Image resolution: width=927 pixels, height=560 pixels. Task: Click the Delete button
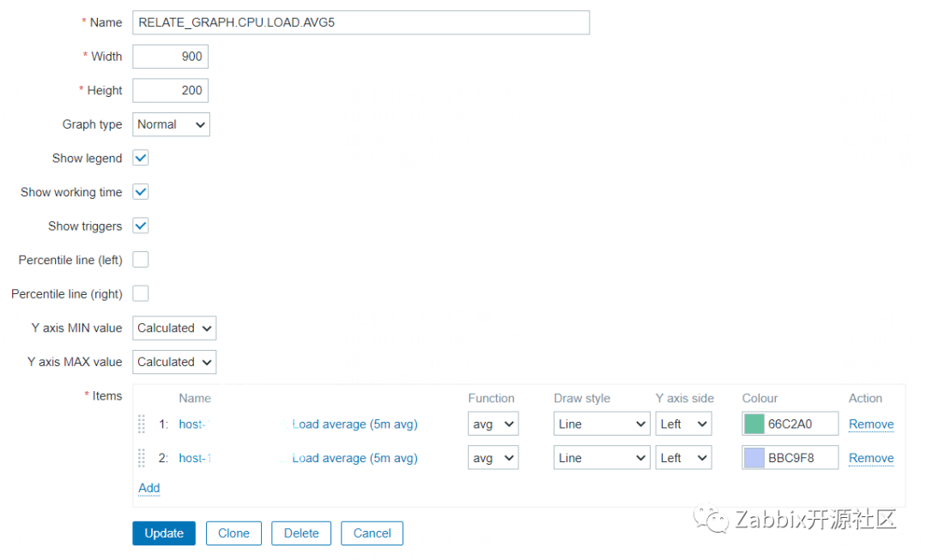(301, 533)
